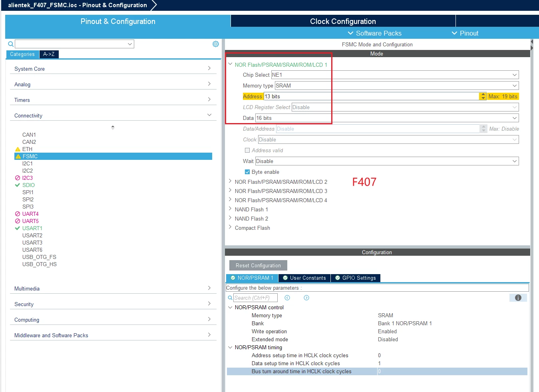
Task: Click the SDIO green checkmark icon
Action: click(18, 185)
